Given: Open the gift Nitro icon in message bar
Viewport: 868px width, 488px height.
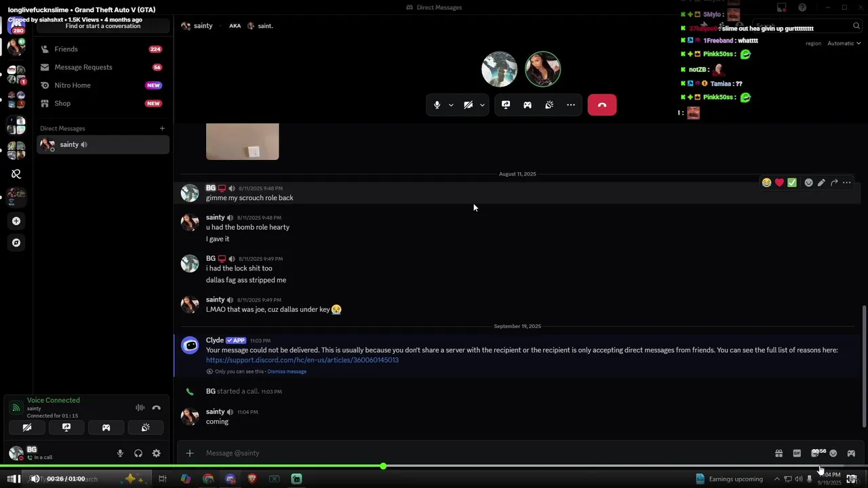Looking at the screenshot, I should (x=778, y=453).
